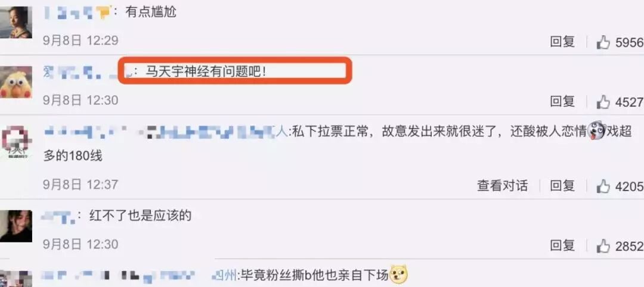Open the avatar beside 私下拉票正常 comment
The height and width of the screenshot is (287, 644).
click(x=16, y=142)
